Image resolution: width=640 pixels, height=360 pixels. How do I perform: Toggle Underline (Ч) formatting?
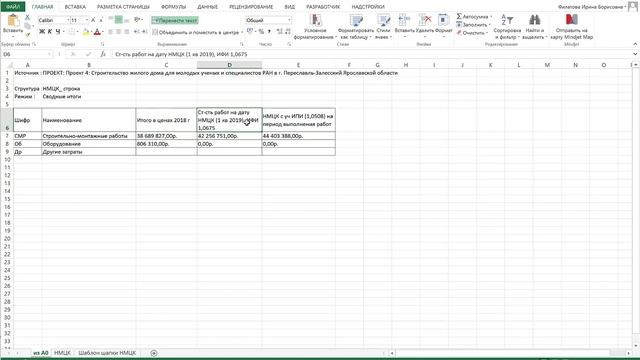(58, 32)
